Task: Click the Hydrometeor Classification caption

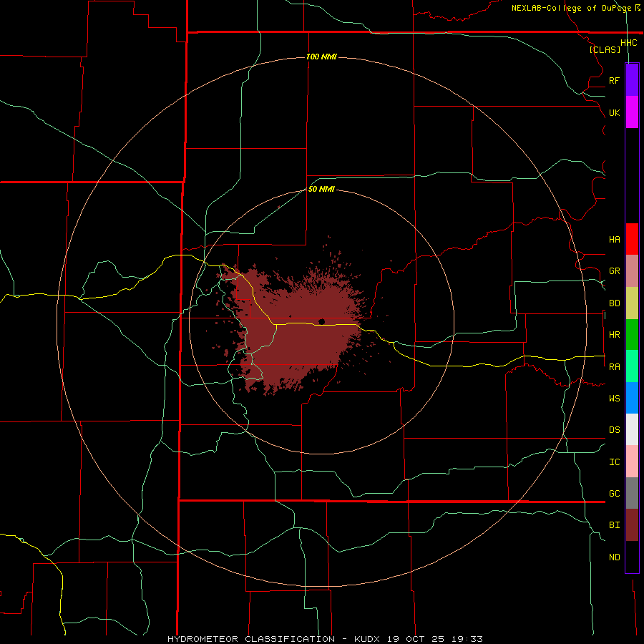Action: 325,639
